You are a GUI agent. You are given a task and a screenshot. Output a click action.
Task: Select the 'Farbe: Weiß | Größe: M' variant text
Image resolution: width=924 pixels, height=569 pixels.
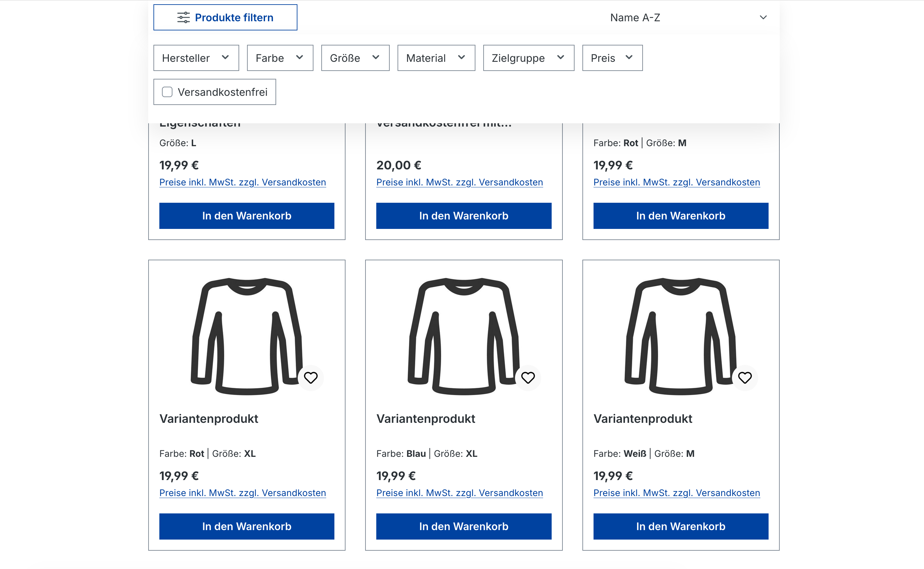(x=644, y=454)
